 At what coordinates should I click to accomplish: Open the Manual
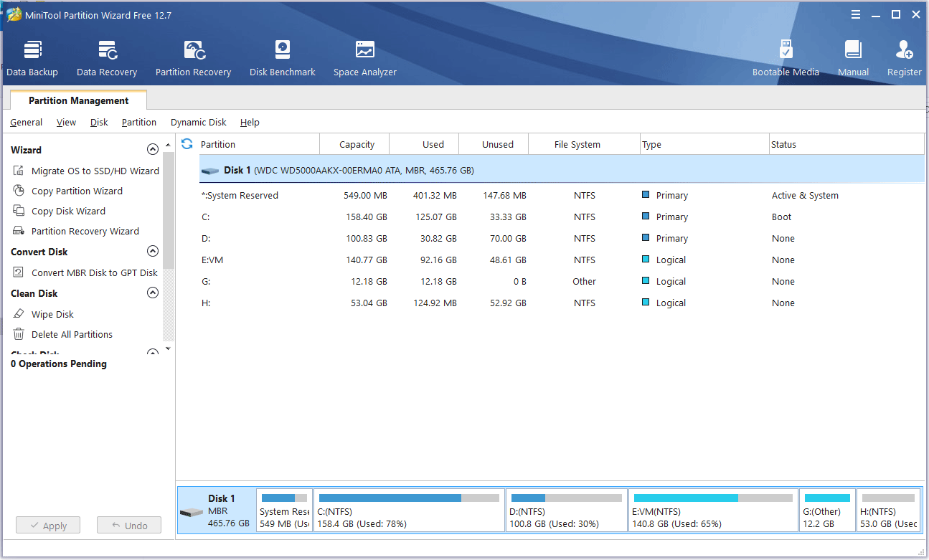[x=853, y=59]
